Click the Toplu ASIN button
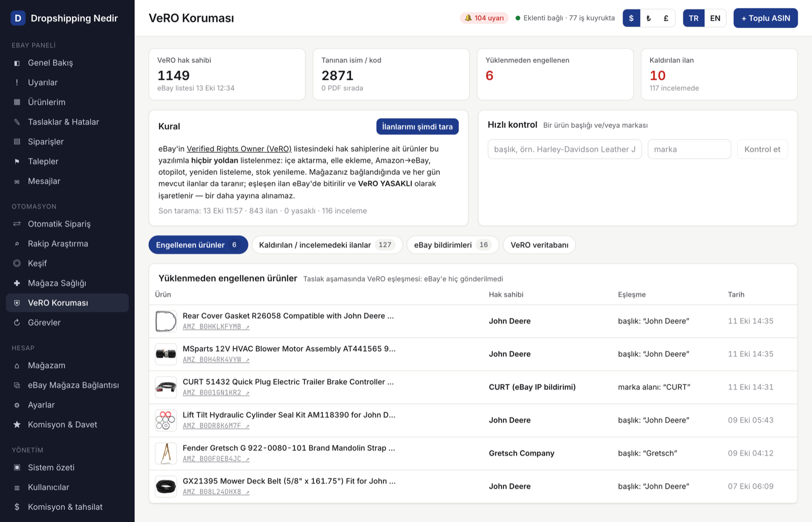812x522 pixels. pyautogui.click(x=765, y=18)
